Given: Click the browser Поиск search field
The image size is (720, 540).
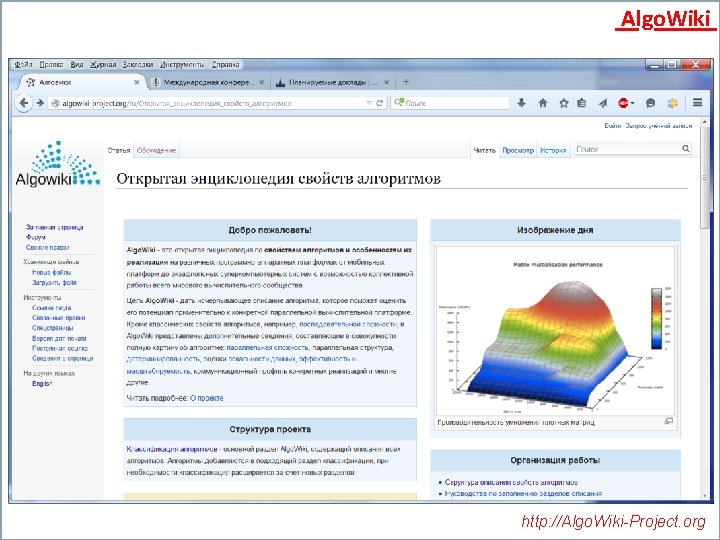Looking at the screenshot, I should point(450,103).
